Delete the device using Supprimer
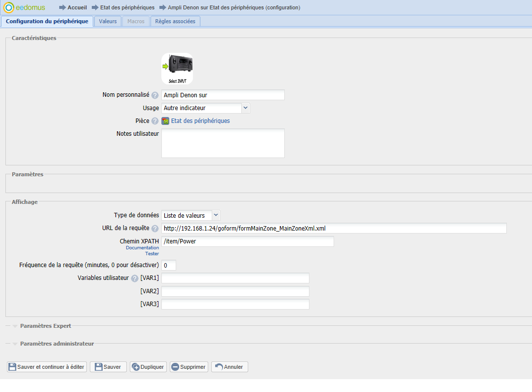This screenshot has width=532, height=392. click(189, 367)
